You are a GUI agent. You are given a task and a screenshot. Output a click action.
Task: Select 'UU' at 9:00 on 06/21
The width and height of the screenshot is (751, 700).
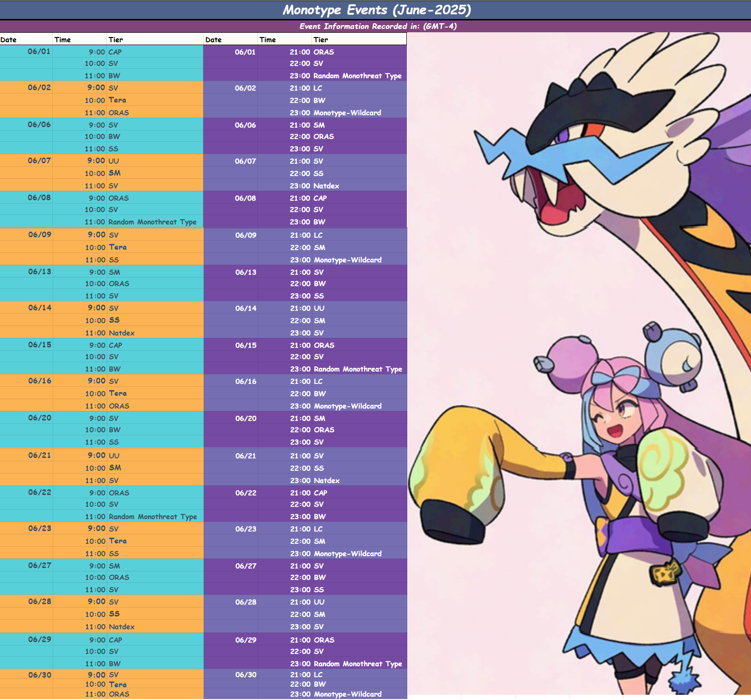[x=114, y=456]
